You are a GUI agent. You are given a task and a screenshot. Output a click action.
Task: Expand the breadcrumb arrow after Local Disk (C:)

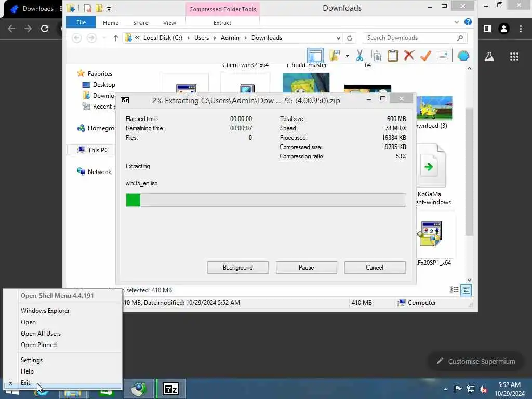[188, 38]
